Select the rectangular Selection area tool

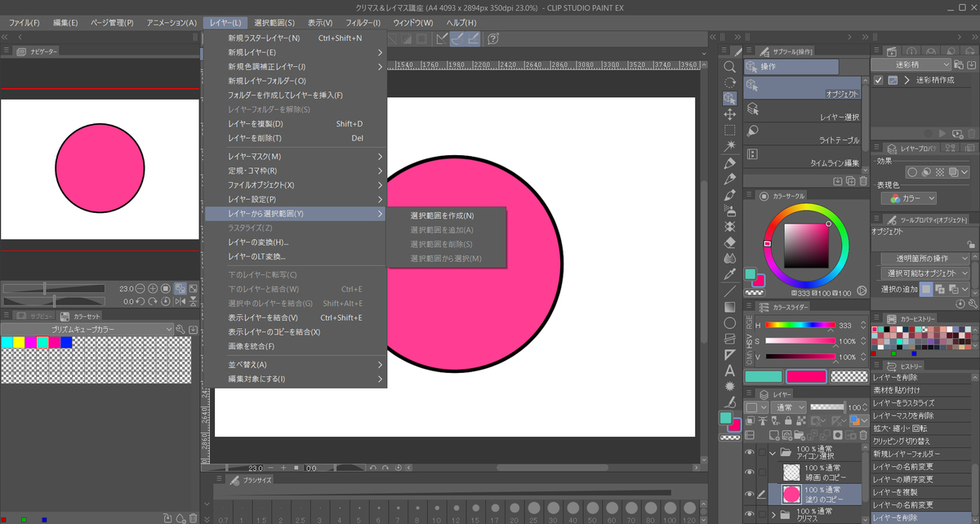click(729, 130)
